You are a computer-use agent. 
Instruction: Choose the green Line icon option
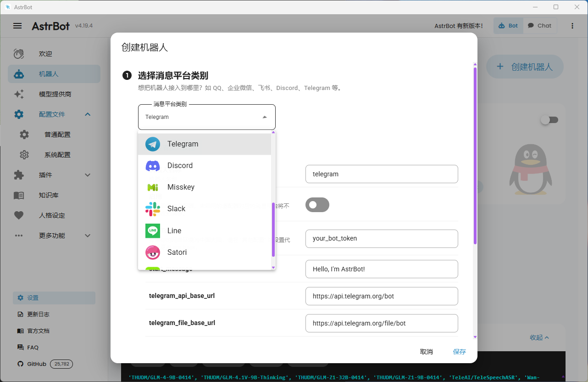pyautogui.click(x=153, y=230)
